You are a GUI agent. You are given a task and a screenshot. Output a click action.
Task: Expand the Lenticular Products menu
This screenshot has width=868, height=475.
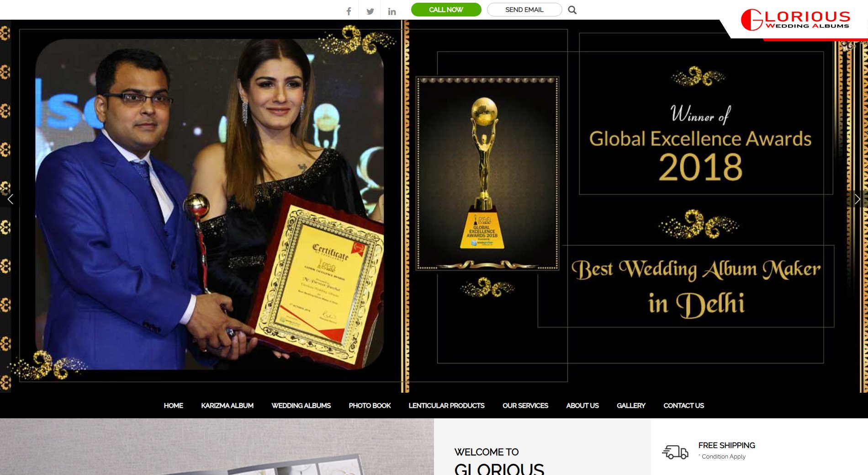pyautogui.click(x=446, y=406)
